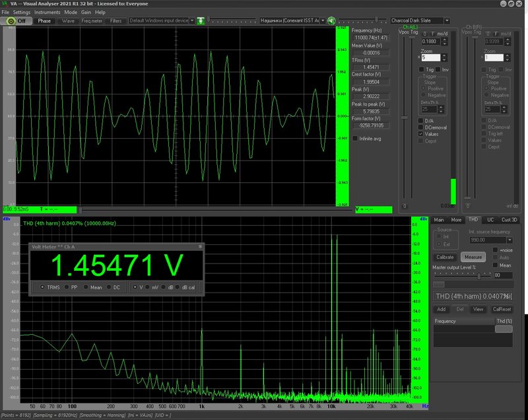Uncheck the Ch A Values checkbox

(420, 134)
